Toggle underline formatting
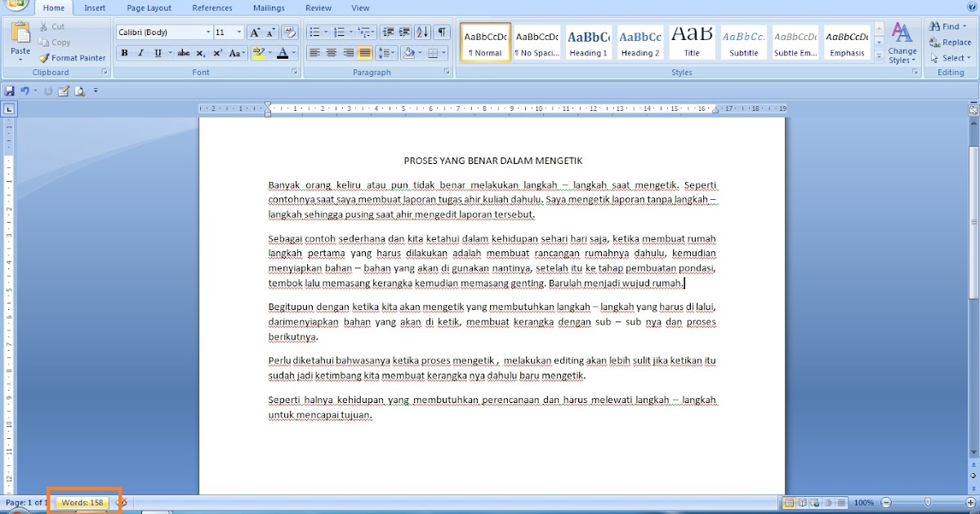 coord(157,53)
